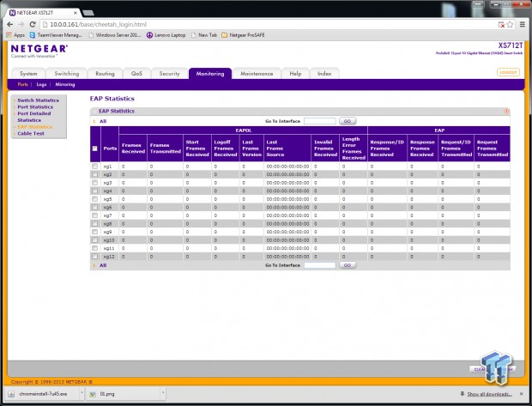Check the box for port xg2
The height and width of the screenshot is (406, 532).
tap(94, 174)
